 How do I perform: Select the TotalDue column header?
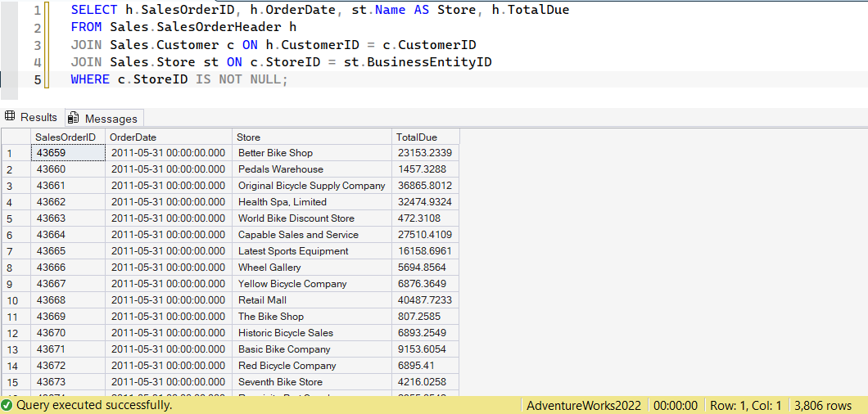(x=426, y=137)
